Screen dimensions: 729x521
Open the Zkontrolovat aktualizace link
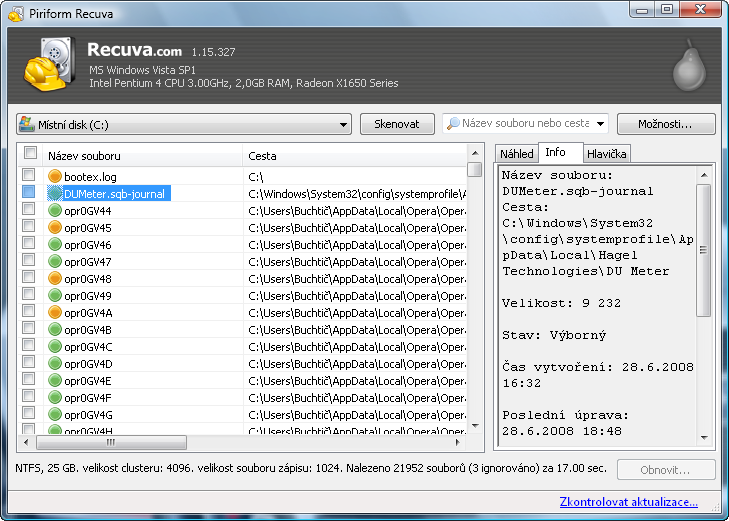tap(629, 502)
